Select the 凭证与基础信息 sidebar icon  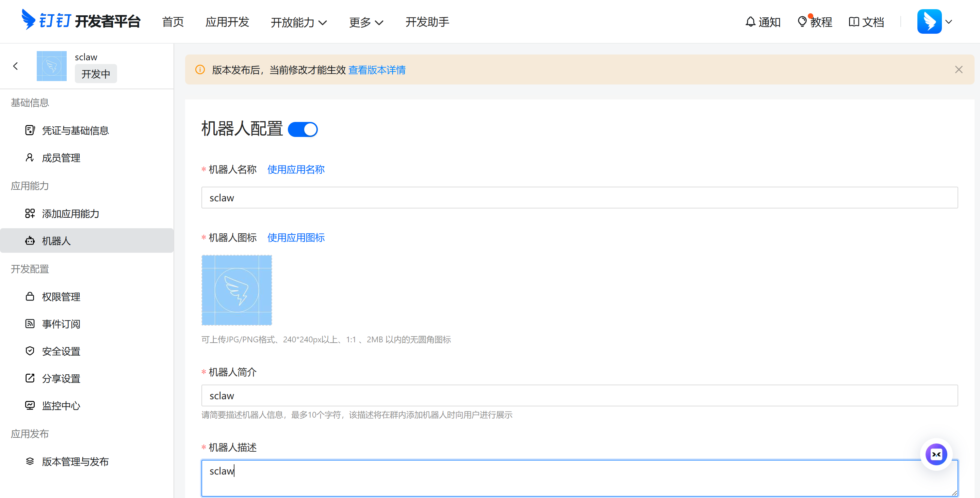[30, 130]
